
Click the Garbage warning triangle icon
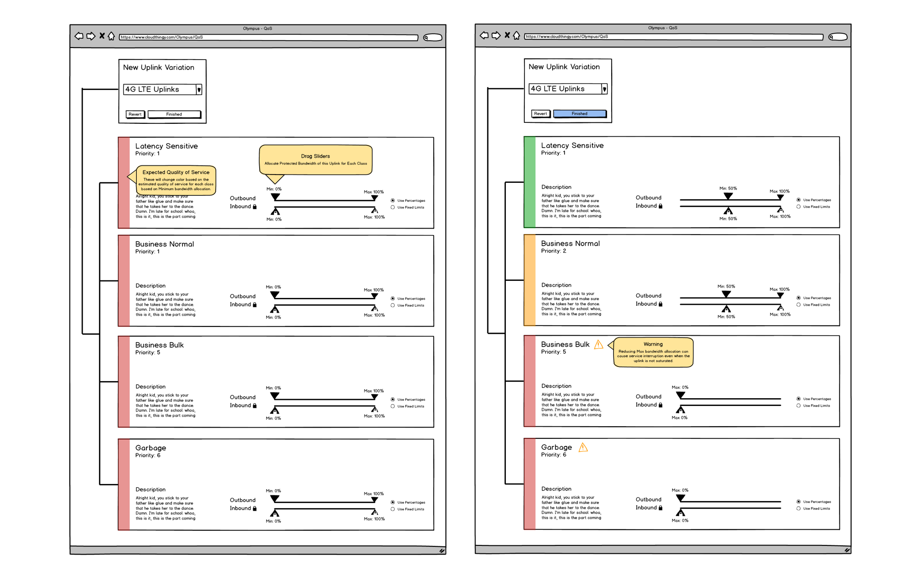point(583,448)
